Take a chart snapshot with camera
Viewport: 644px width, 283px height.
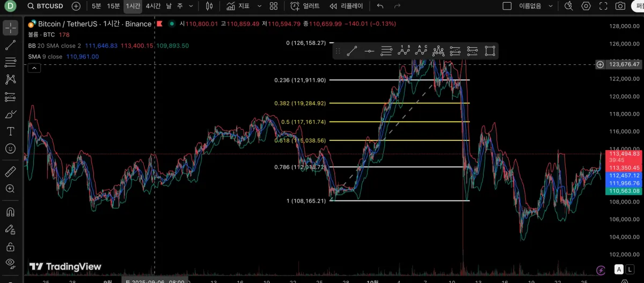tap(620, 6)
